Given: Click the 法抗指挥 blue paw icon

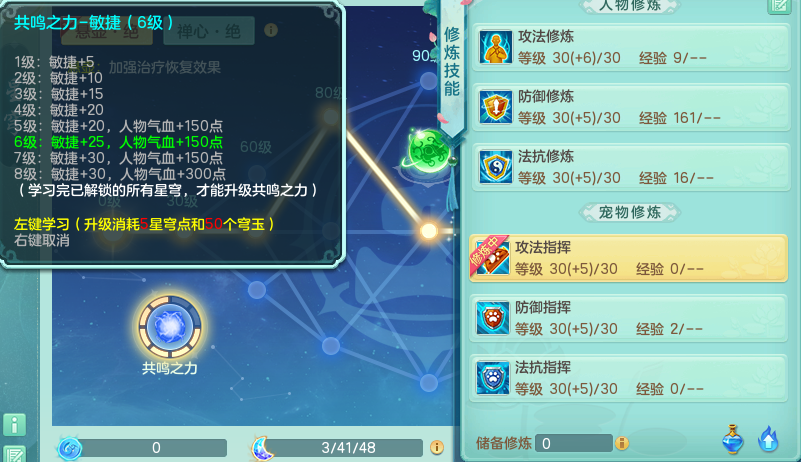Looking at the screenshot, I should 492,378.
